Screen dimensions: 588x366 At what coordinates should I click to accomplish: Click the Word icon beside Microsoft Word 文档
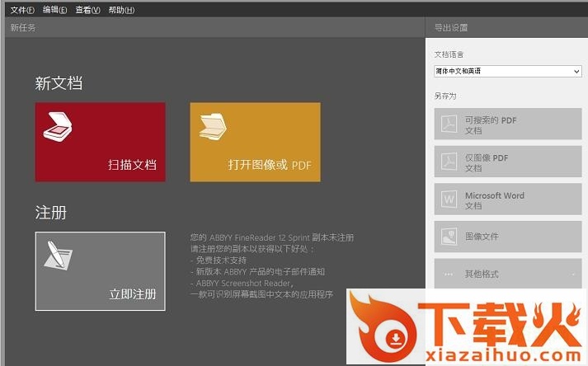[x=449, y=199]
